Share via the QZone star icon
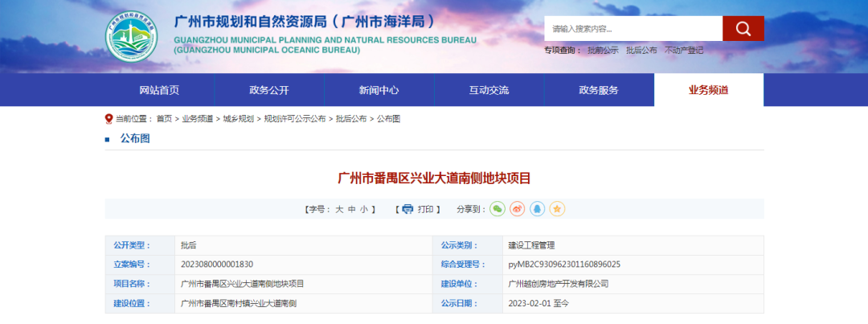The image size is (868, 324). (558, 209)
